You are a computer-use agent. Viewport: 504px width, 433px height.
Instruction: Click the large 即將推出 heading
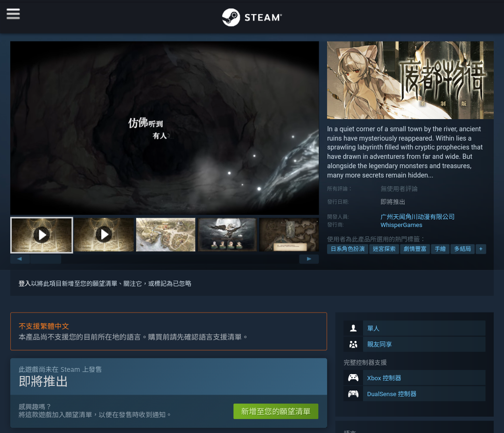[x=43, y=382]
